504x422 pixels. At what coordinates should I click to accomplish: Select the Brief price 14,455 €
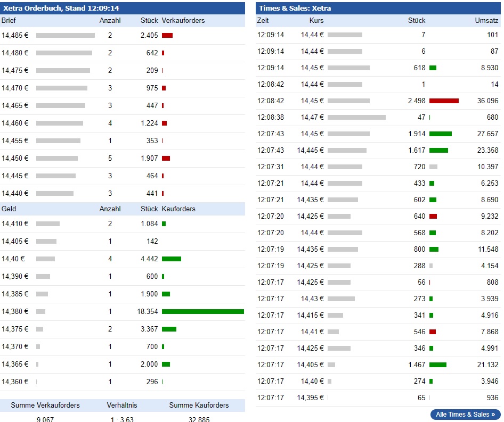(x=15, y=140)
